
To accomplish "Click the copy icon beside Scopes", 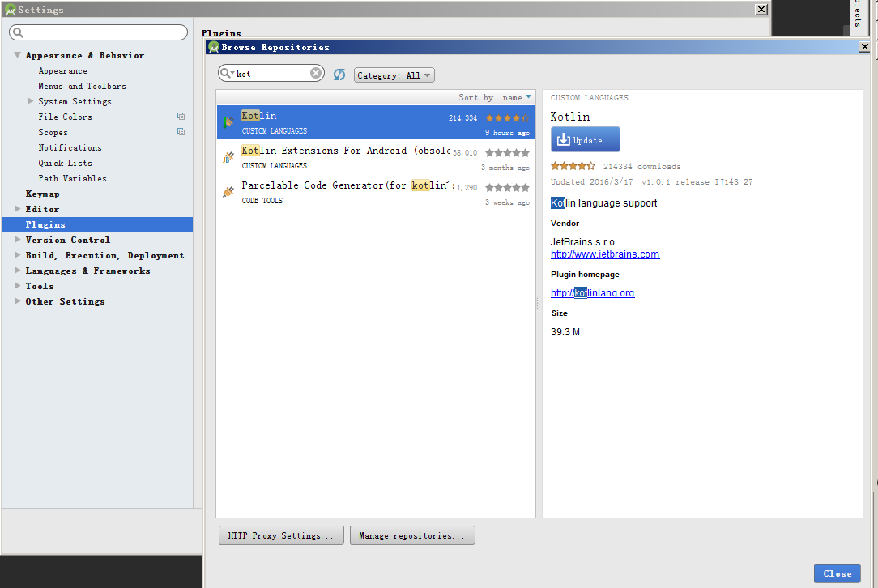I will 181,131.
